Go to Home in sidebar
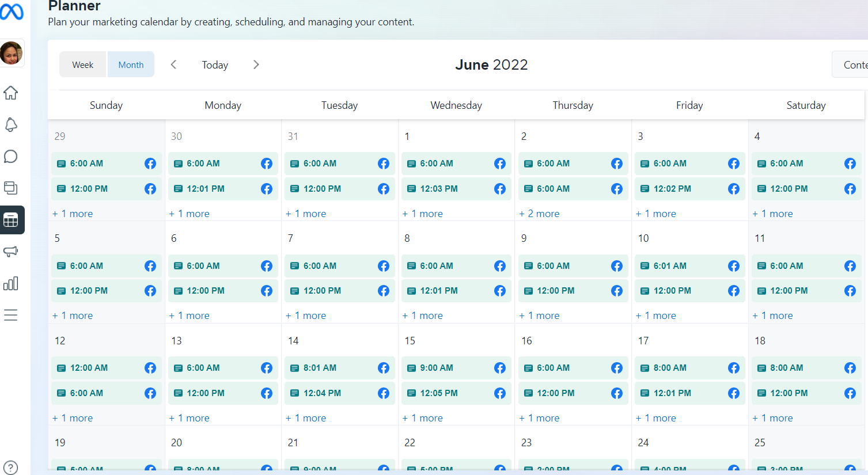The image size is (868, 475). (x=11, y=93)
